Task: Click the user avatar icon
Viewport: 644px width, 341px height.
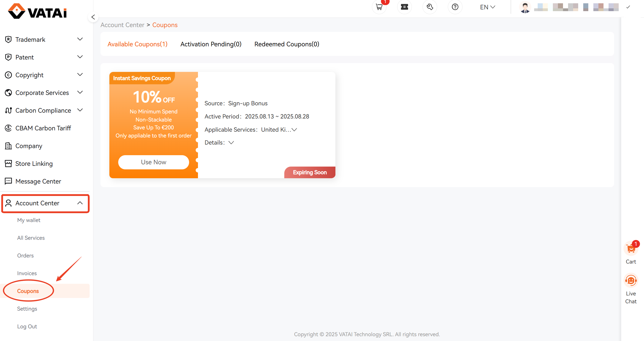Action: [525, 7]
